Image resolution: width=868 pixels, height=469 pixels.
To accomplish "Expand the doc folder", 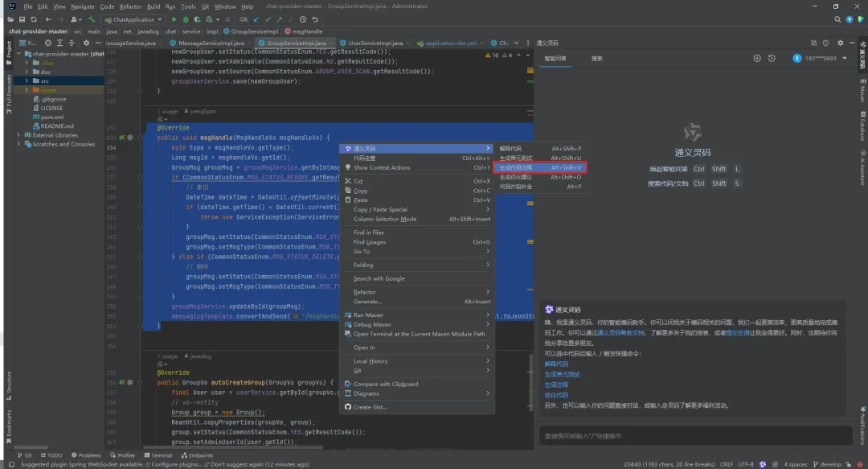I will click(27, 72).
